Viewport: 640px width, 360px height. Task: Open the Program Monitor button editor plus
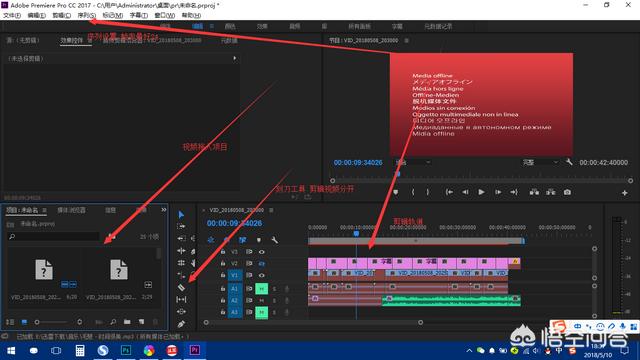tap(624, 193)
